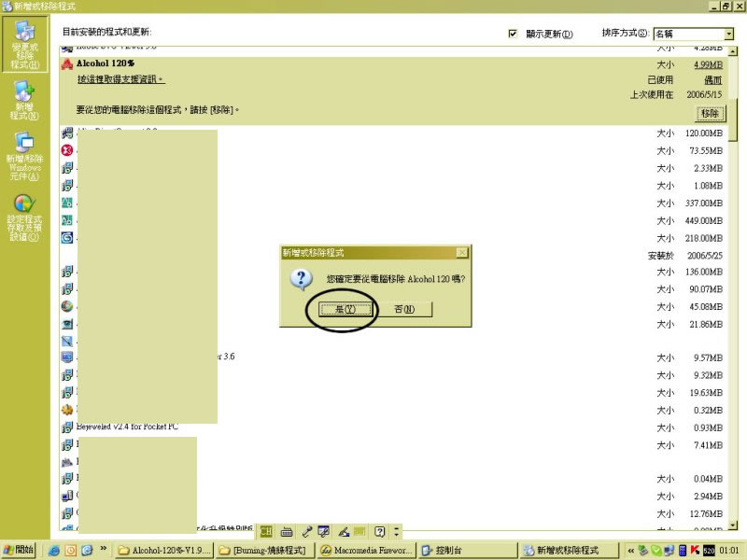Click the Kaspersky K tray icon

[x=695, y=551]
